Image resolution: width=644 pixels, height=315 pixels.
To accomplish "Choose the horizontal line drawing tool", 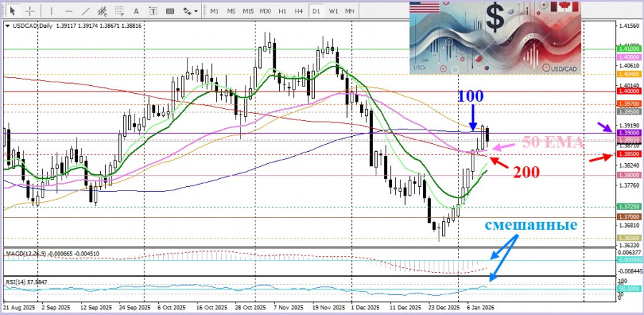I will click(x=69, y=11).
